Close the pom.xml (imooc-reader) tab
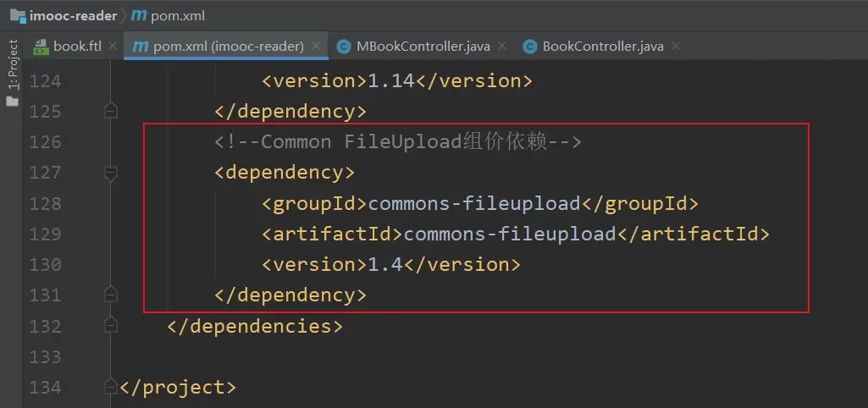The image size is (868, 408). pos(316,47)
